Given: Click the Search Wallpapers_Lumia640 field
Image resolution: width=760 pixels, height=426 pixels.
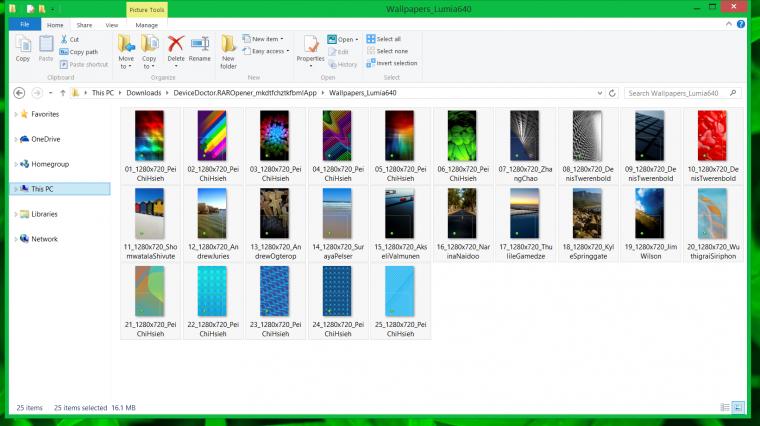Looking at the screenshot, I should pos(681,93).
